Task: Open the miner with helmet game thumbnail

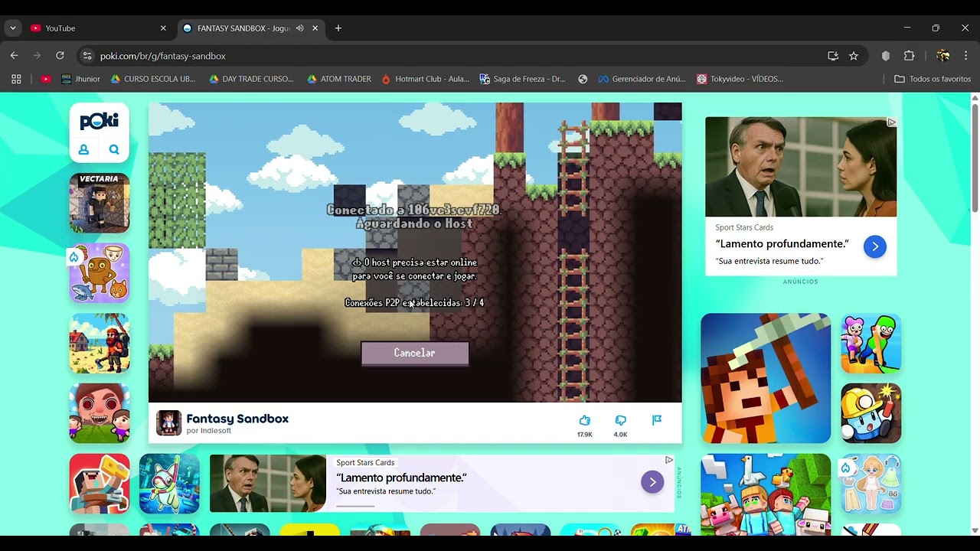Action: [x=871, y=413]
